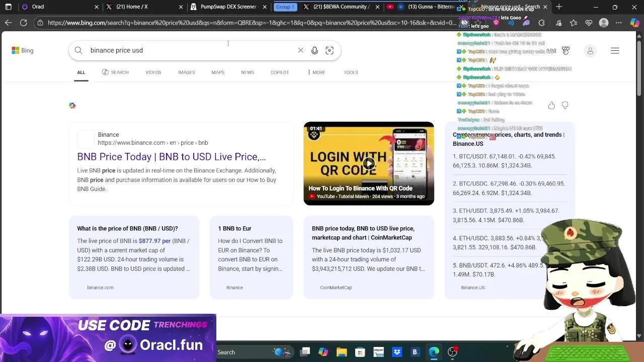This screenshot has width=644, height=362.
Task: Open Dropbox from taskbar
Action: point(396,352)
